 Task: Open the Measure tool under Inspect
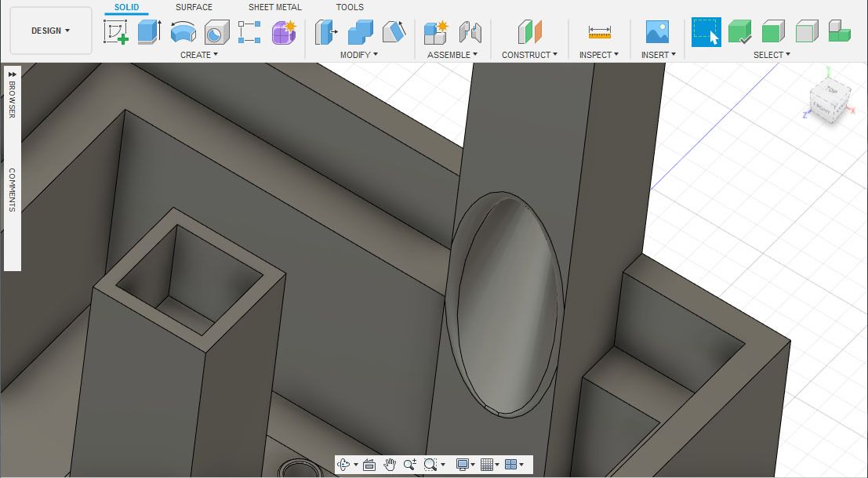(x=598, y=32)
